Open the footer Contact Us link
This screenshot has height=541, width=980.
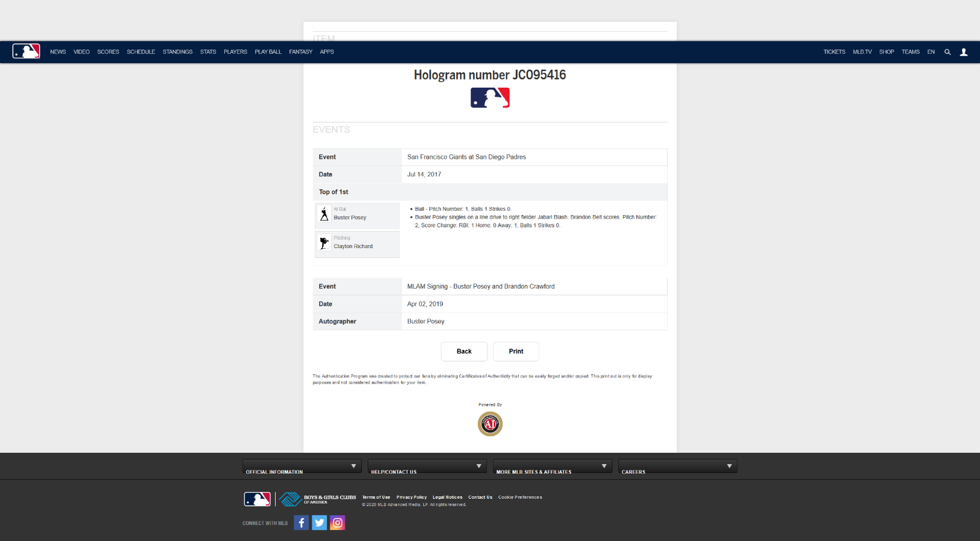click(x=480, y=497)
